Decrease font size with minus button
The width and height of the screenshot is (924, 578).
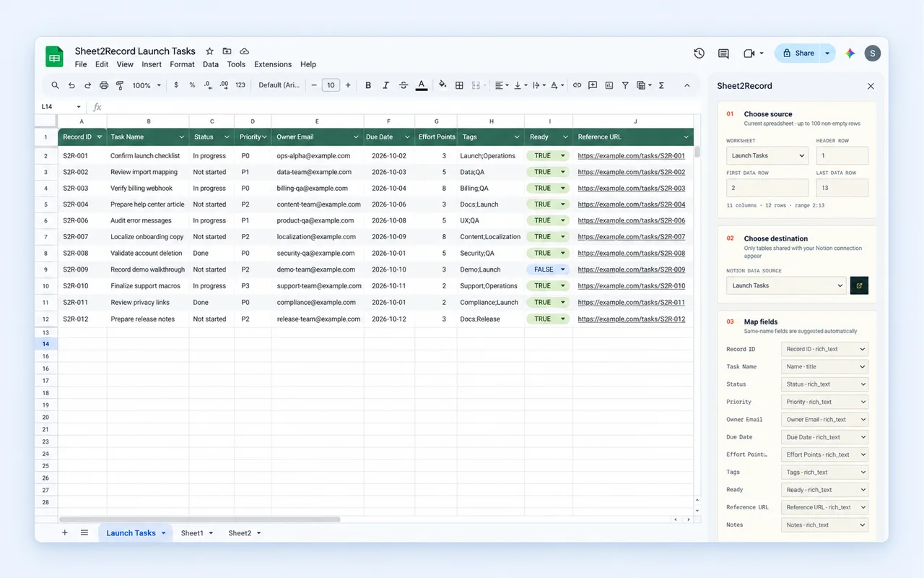pyautogui.click(x=314, y=85)
